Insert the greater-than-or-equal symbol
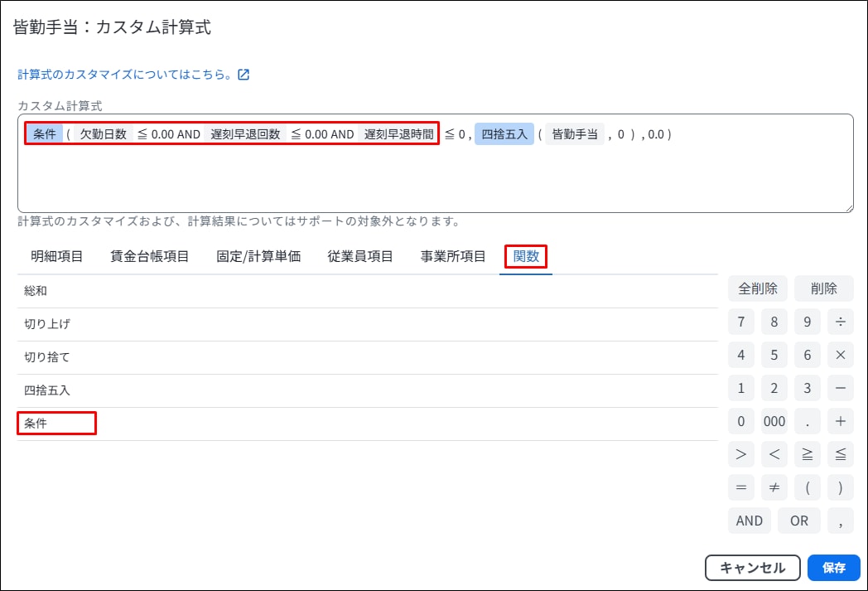The width and height of the screenshot is (868, 591). [x=807, y=454]
